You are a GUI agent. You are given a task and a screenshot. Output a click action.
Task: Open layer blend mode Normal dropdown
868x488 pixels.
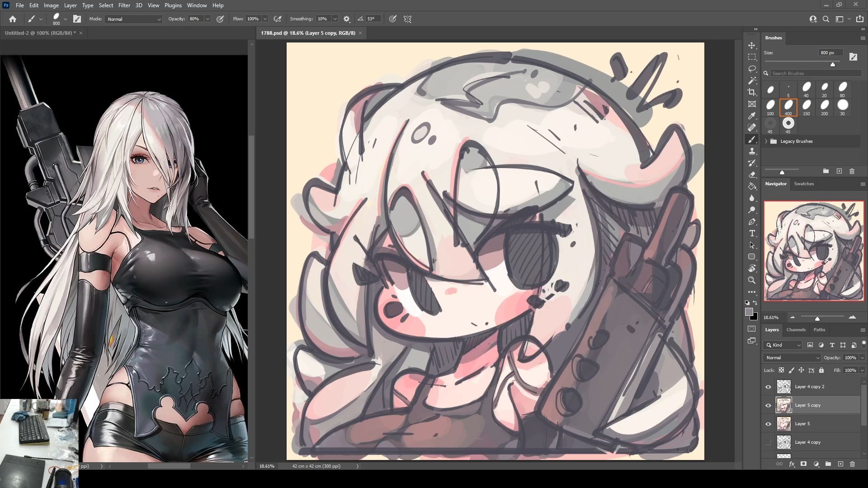click(792, 357)
